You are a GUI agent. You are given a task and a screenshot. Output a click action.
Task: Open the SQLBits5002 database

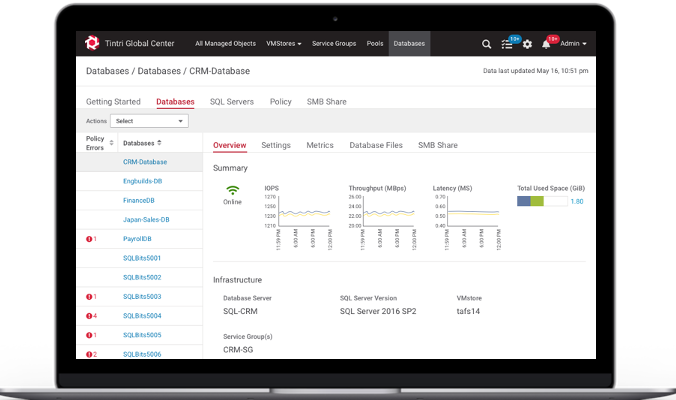coord(142,277)
